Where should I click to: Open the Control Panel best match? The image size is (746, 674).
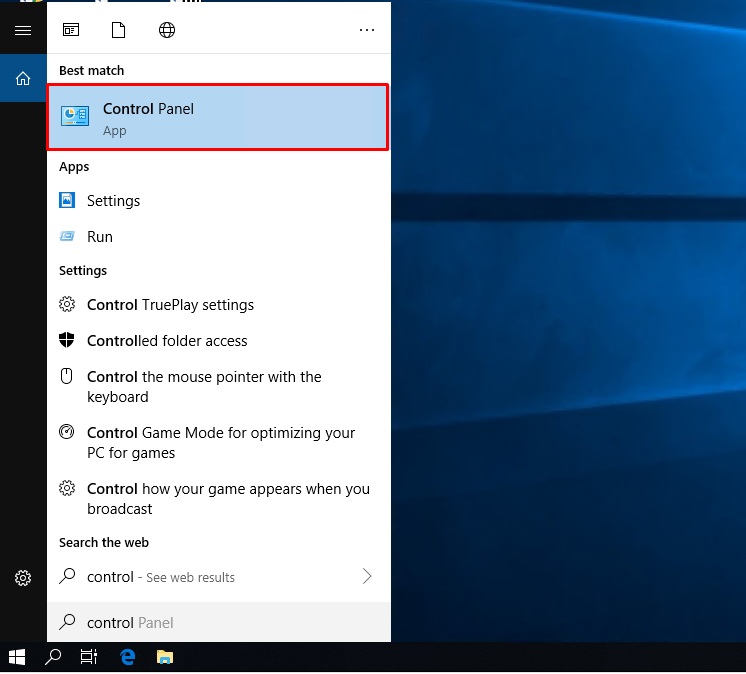pos(218,117)
